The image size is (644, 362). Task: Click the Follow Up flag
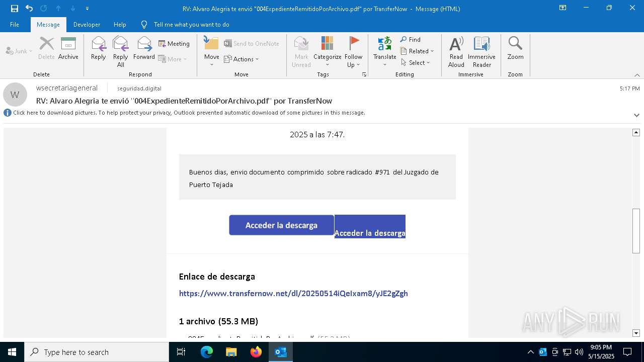354,52
